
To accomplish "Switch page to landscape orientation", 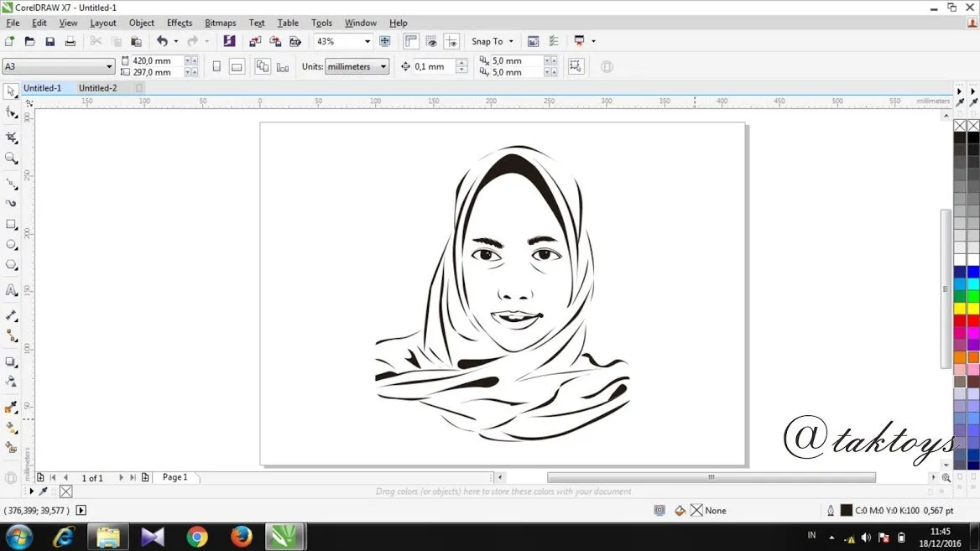I will (237, 67).
